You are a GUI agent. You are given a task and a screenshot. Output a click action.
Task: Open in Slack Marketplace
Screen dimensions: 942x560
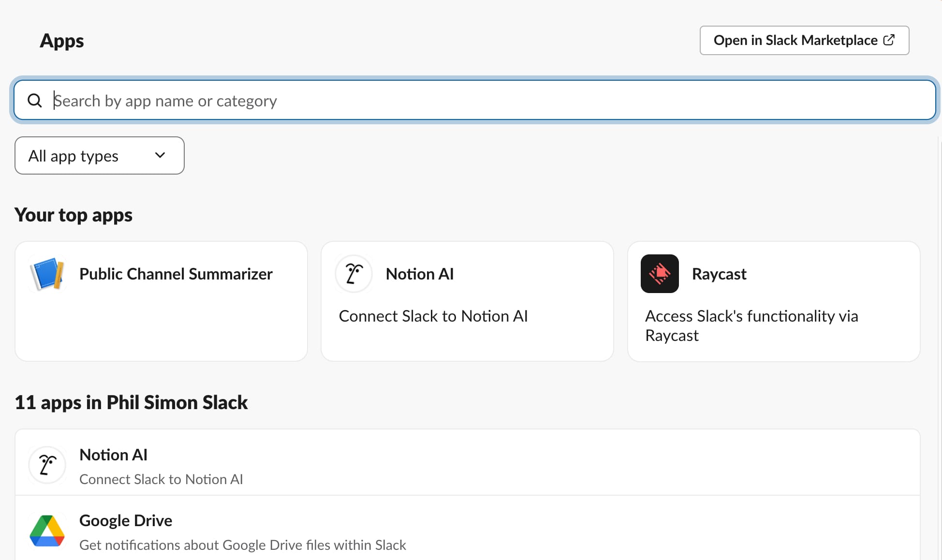click(x=804, y=40)
